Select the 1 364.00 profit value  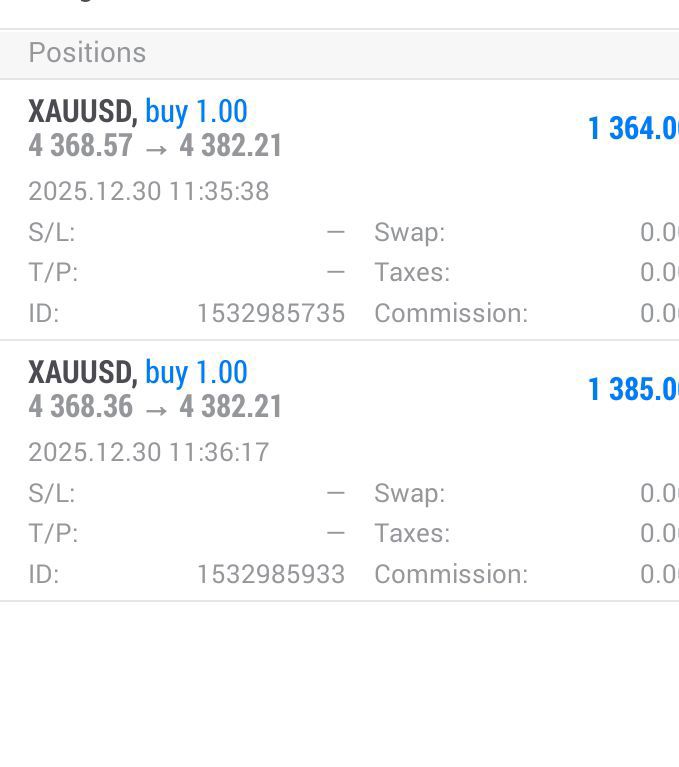coord(633,129)
